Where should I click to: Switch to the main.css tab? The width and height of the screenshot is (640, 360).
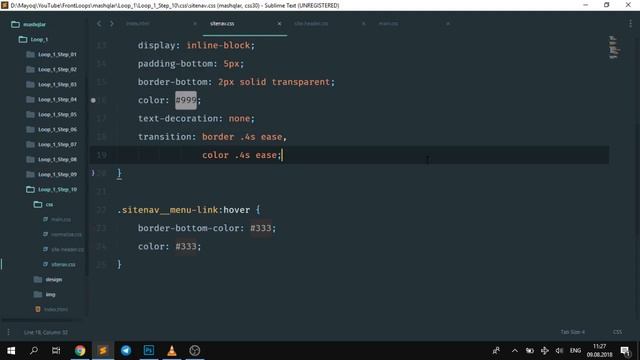pyautogui.click(x=388, y=24)
